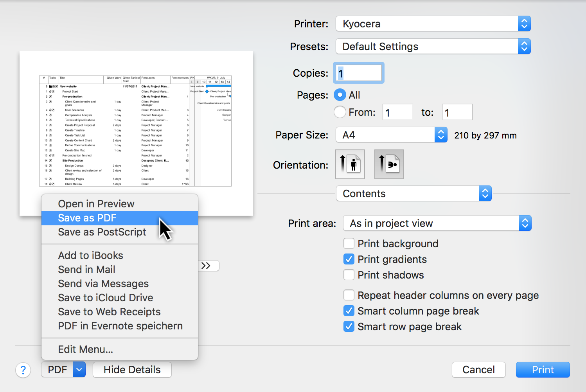
Task: Click the Copies input field
Action: (x=359, y=73)
